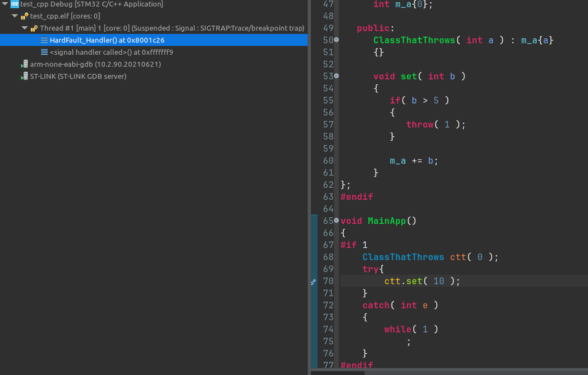Fold the MainApp function at line 65
This screenshot has width=588, height=375.
(336, 221)
